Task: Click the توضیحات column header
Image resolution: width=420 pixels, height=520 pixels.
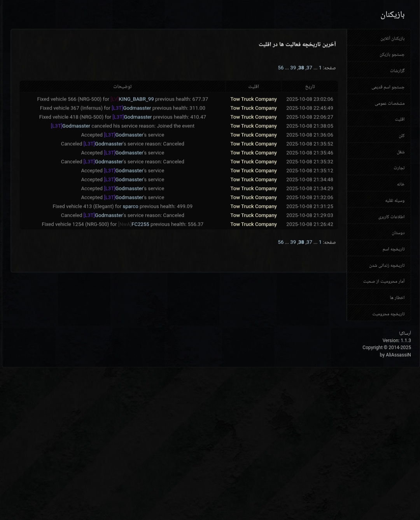Action: coord(122,86)
